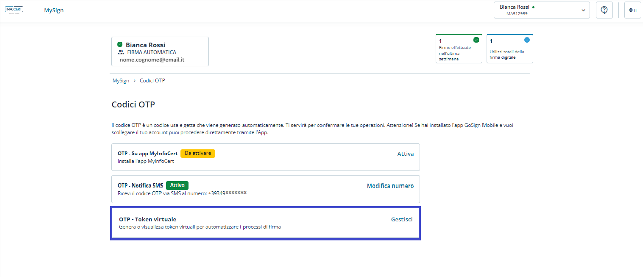Click the MySign title in header

[x=54, y=10]
